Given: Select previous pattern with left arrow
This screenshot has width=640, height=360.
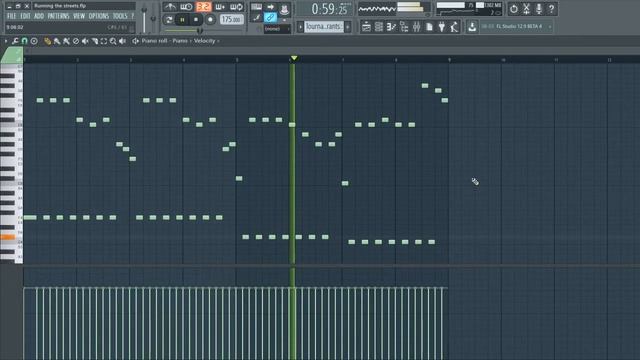Looking at the screenshot, I should tap(300, 27).
